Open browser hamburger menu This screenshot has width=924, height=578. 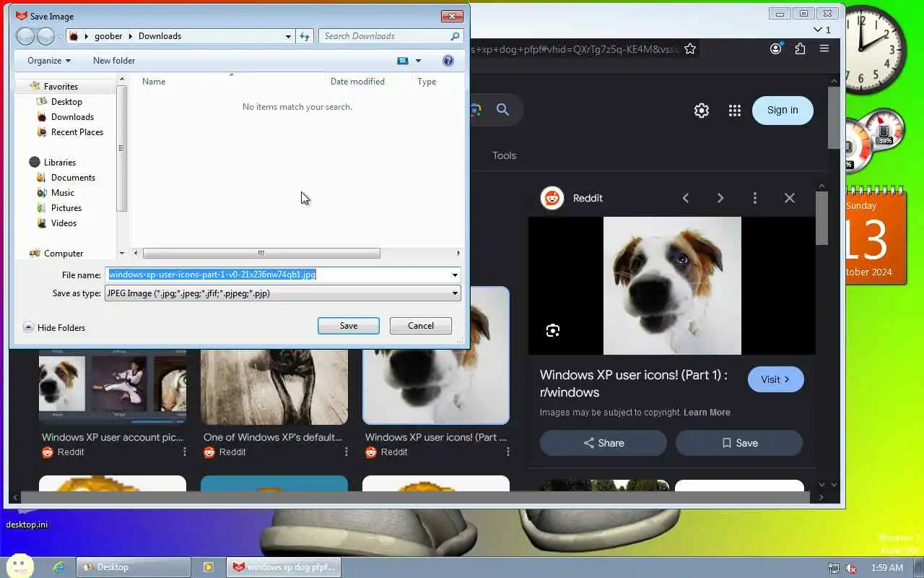coord(824,49)
